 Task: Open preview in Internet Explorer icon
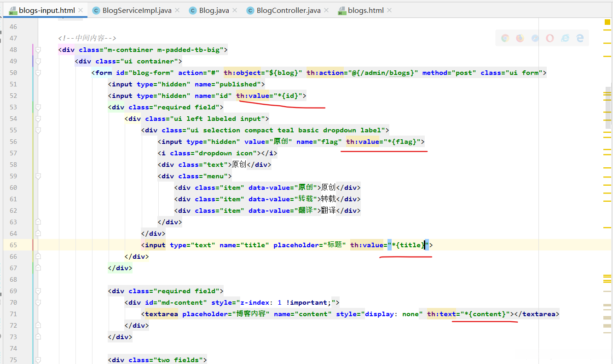pyautogui.click(x=565, y=39)
